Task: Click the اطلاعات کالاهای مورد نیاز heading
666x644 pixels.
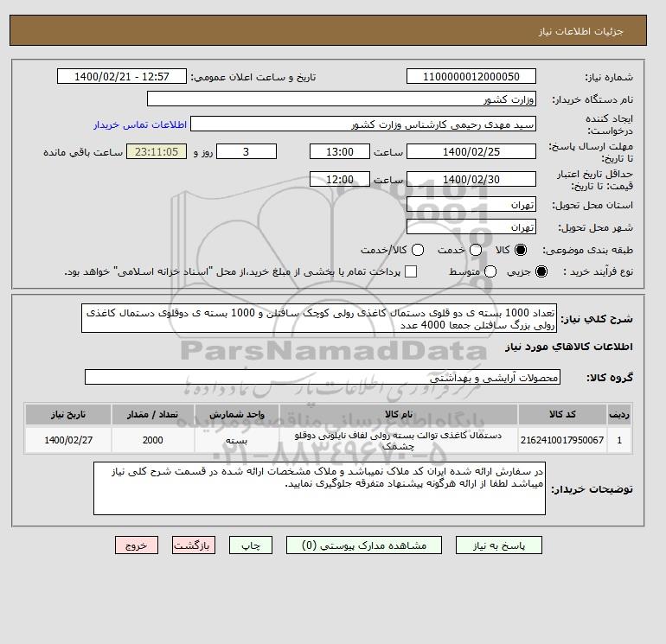Action: tap(569, 347)
